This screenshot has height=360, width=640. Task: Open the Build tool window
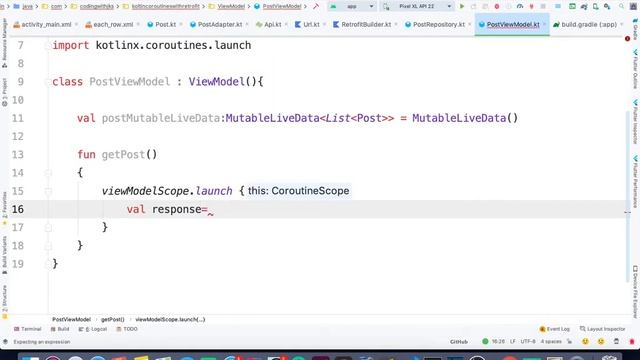[60, 329]
